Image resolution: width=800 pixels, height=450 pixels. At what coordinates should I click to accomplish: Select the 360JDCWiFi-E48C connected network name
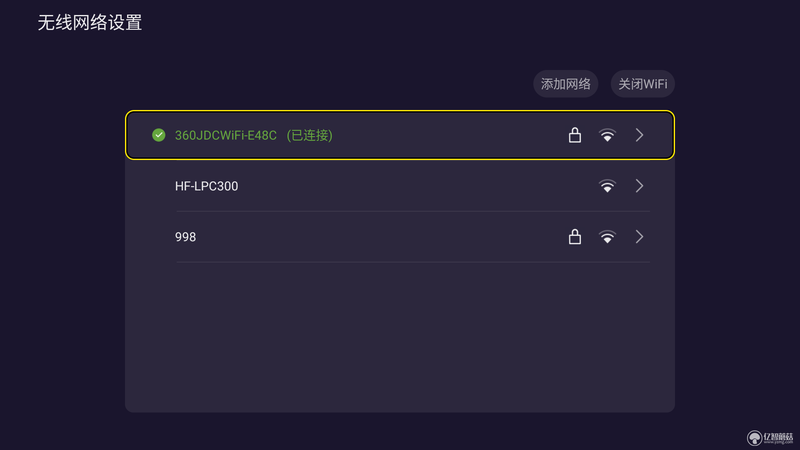coord(226,135)
